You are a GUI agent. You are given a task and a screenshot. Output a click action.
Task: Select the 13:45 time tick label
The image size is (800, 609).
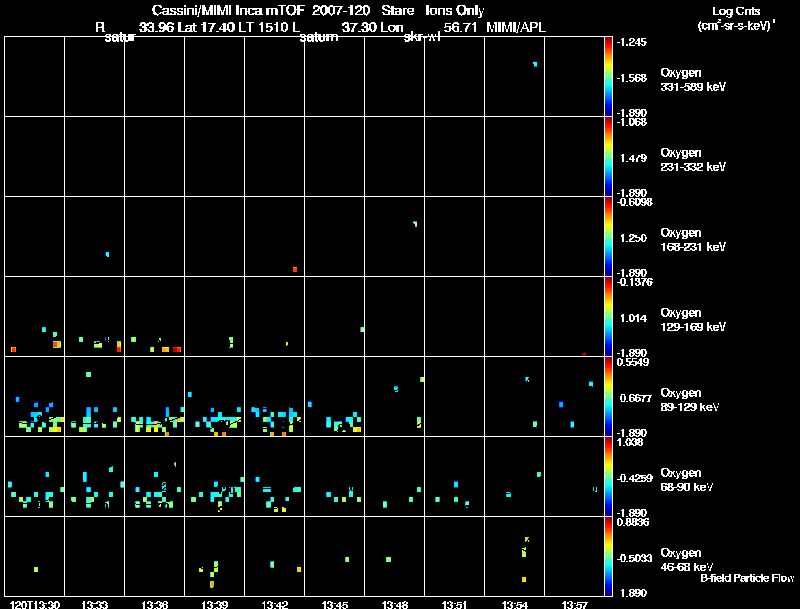click(x=335, y=603)
